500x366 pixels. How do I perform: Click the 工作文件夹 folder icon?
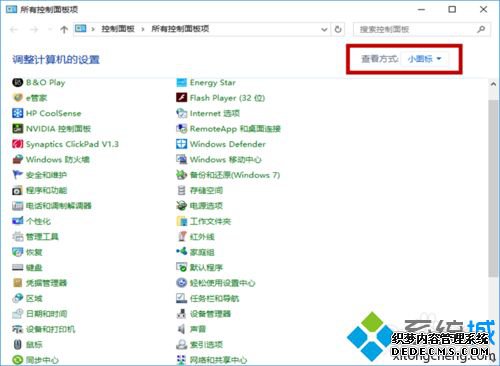click(x=181, y=221)
